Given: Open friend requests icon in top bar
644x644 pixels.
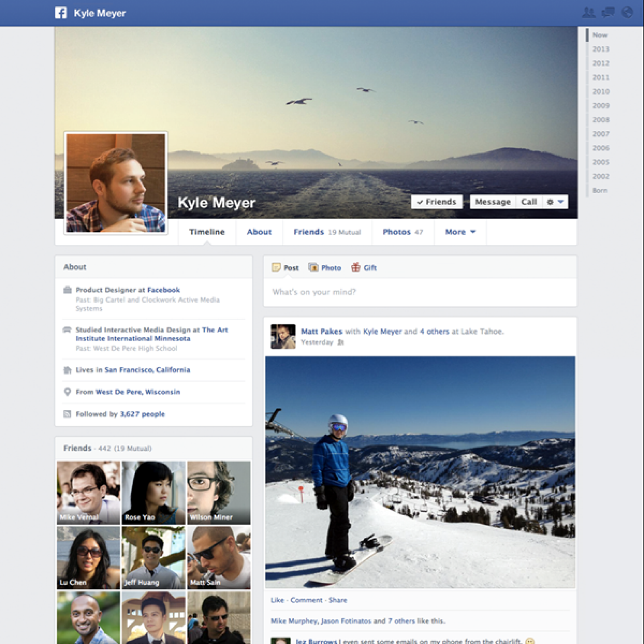Looking at the screenshot, I should click(x=588, y=13).
